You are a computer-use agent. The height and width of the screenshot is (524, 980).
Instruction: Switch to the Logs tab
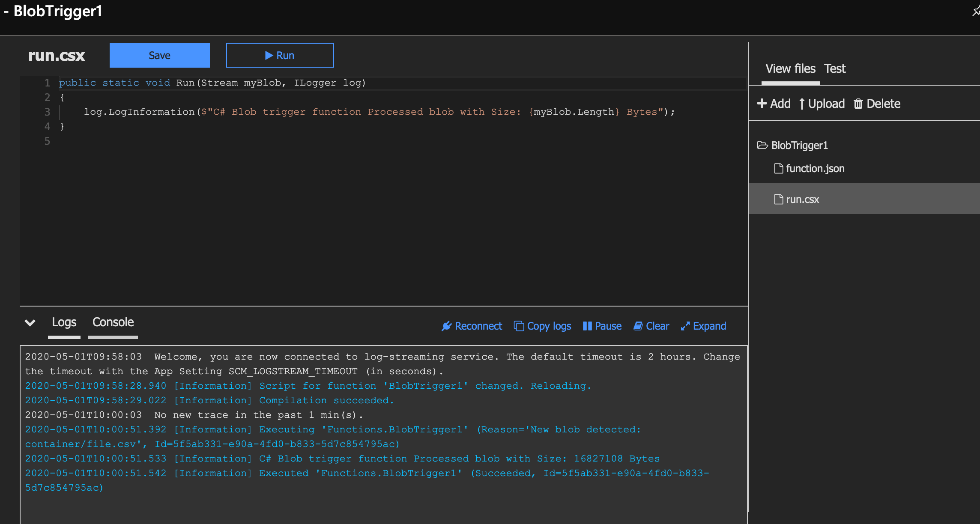pyautogui.click(x=64, y=322)
